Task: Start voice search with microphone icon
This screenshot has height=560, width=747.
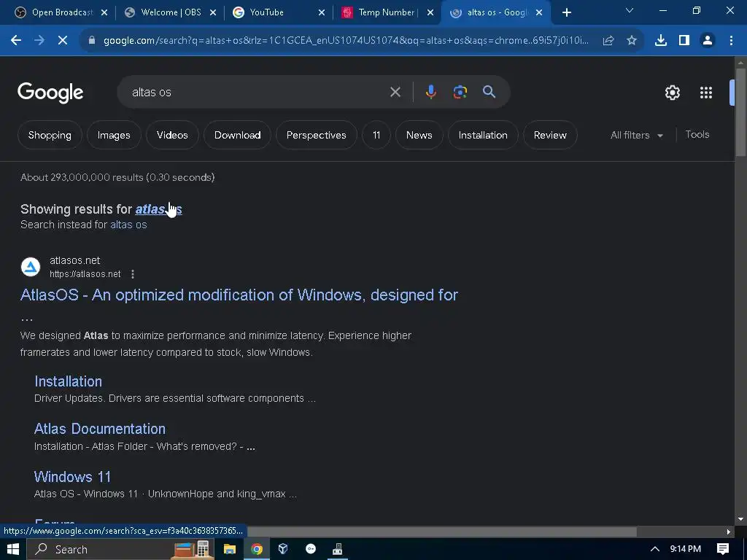Action: (430, 92)
